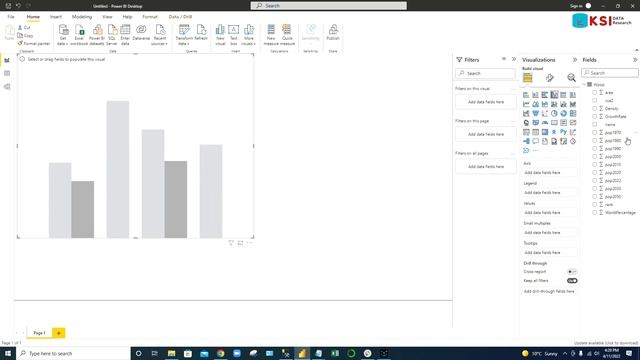Open the Get data dropdown
Screen dimensions: 640x360
(63, 35)
